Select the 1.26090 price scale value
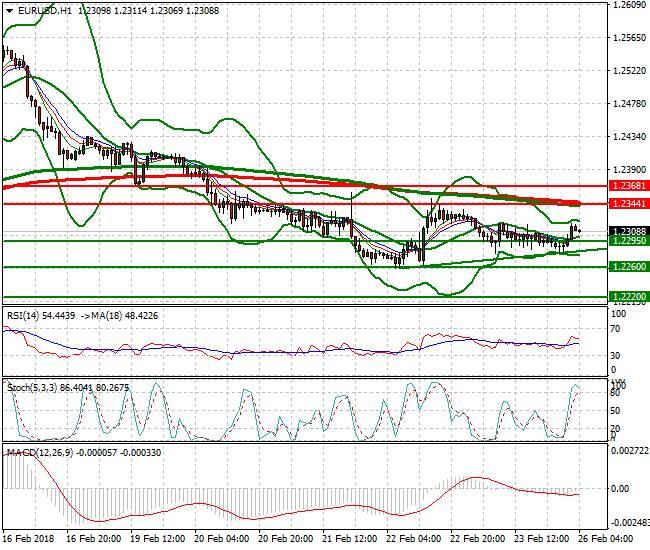Image resolution: width=650 pixels, height=550 pixels. pyautogui.click(x=630, y=5)
